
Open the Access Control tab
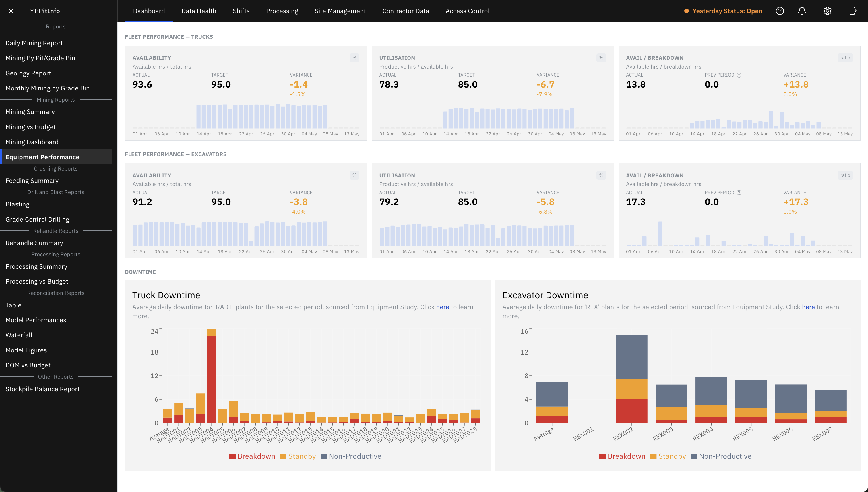point(467,11)
